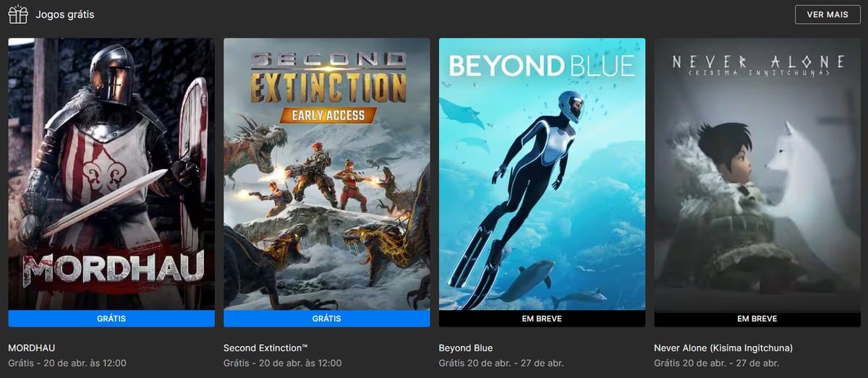Click MORDHAU's free-until date text
This screenshot has width=868, height=378.
[67, 363]
